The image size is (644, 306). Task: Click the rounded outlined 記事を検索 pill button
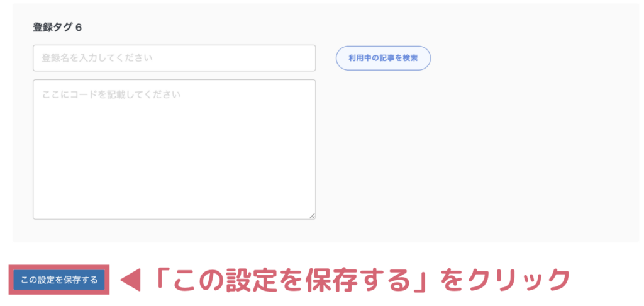coord(383,58)
